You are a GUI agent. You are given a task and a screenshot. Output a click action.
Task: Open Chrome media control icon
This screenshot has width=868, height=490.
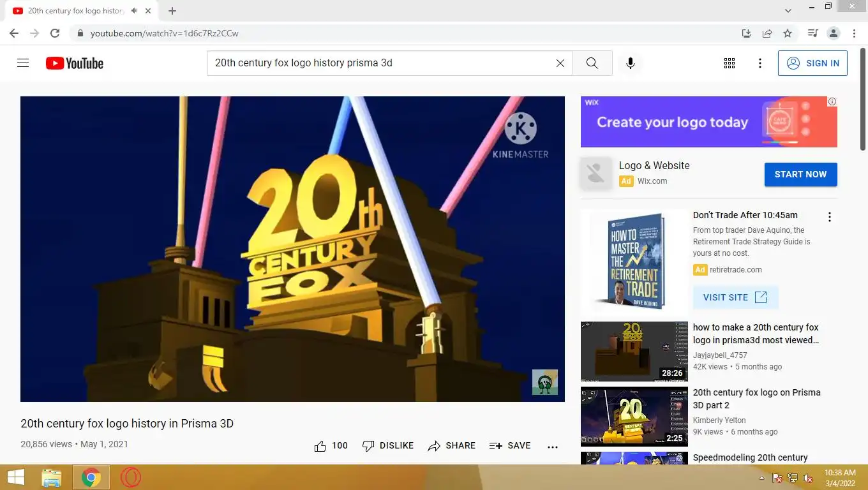pyautogui.click(x=812, y=33)
